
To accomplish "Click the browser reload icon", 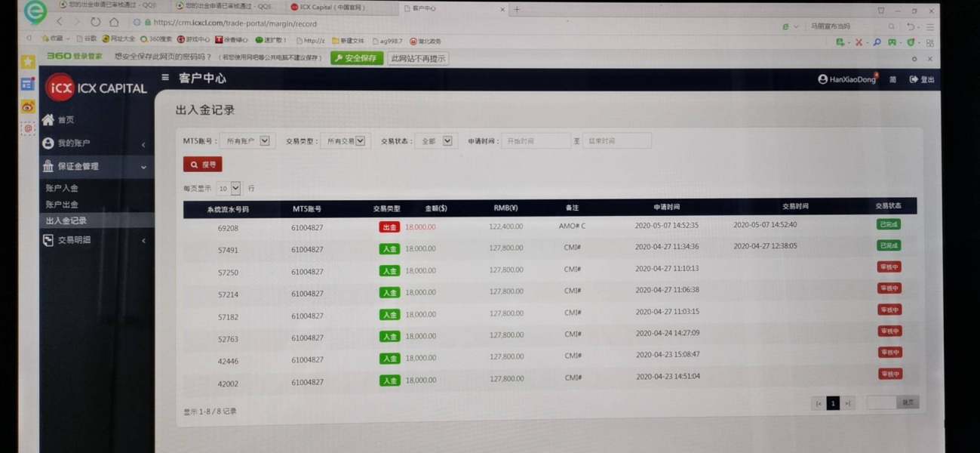I will pos(95,23).
